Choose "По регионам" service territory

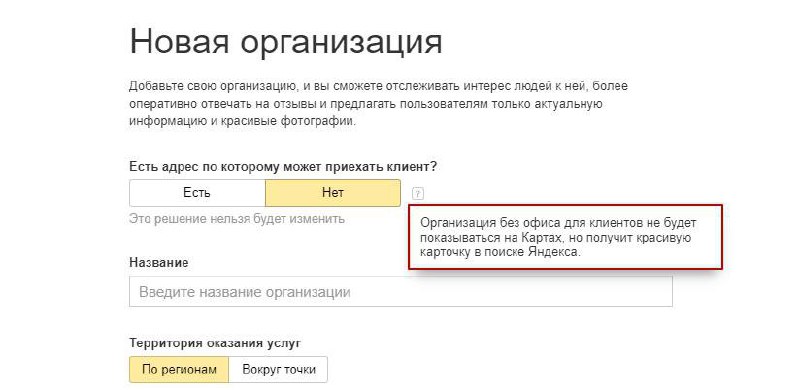coord(179,370)
